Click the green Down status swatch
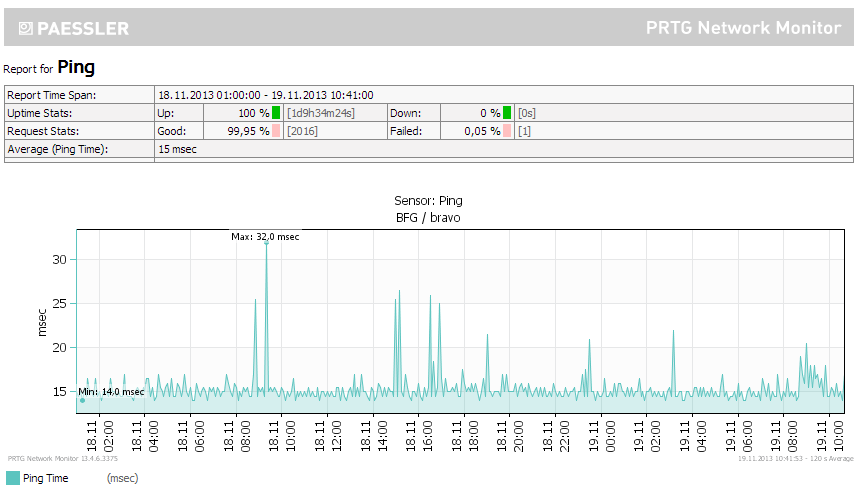The image size is (857, 489). 507,113
